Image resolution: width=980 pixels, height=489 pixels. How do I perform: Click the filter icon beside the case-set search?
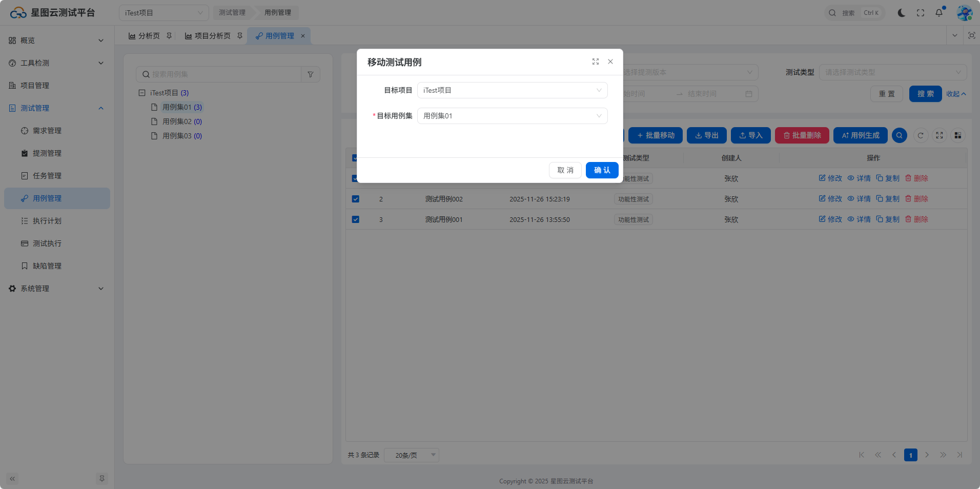click(310, 74)
